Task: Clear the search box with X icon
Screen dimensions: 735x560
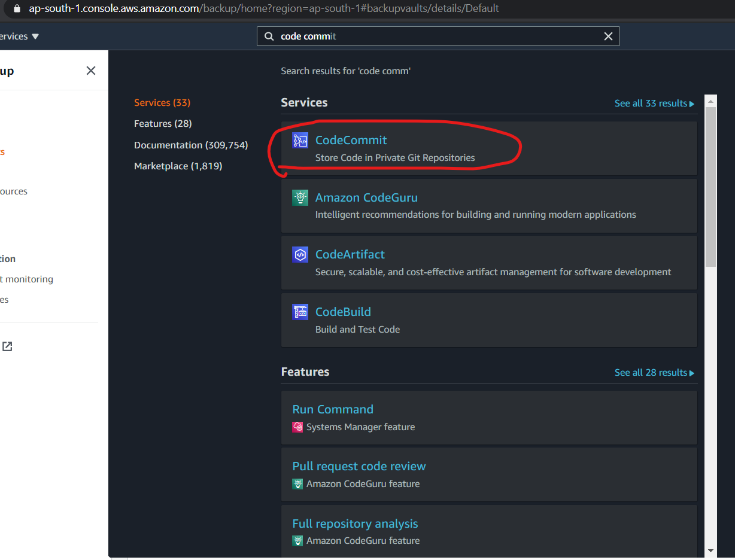Action: (x=608, y=36)
